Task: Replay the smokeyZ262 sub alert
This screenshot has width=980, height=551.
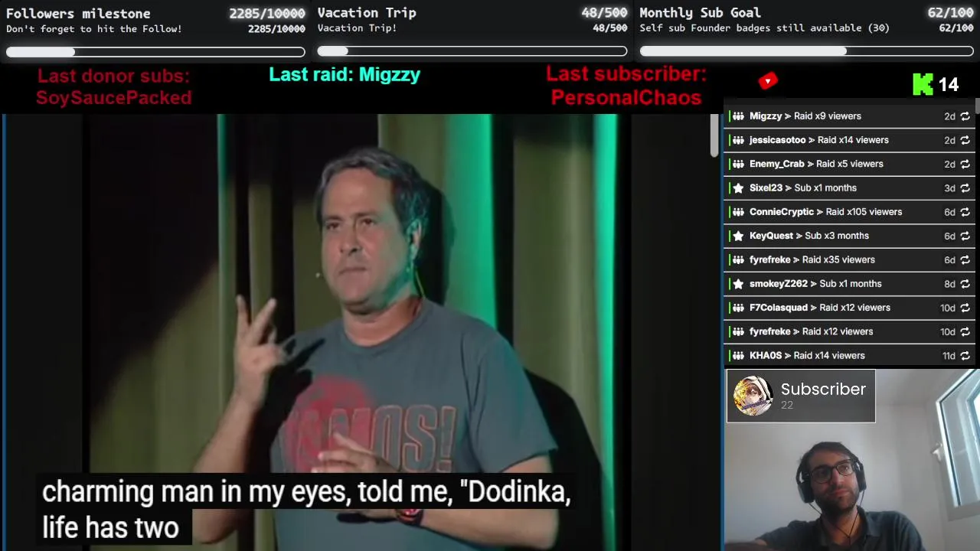Action: [x=965, y=284]
